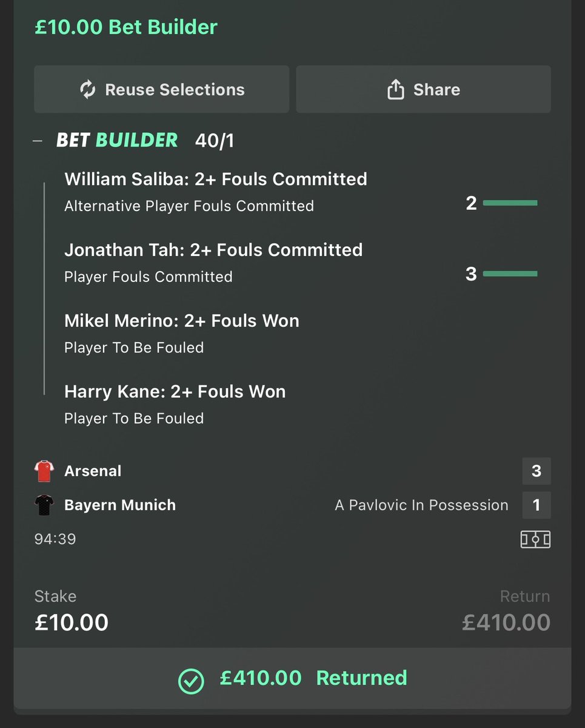
Task: Click the Reuse Selections button
Action: (161, 89)
